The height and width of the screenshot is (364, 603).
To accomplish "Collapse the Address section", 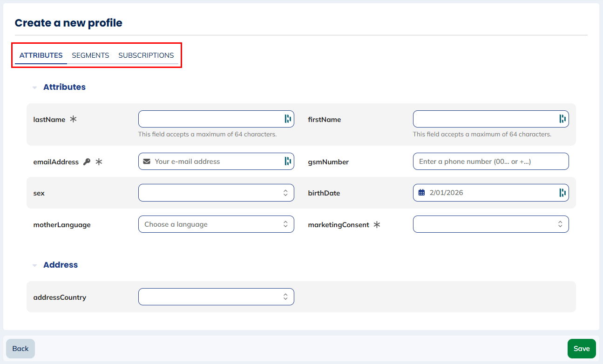I will pos(35,265).
